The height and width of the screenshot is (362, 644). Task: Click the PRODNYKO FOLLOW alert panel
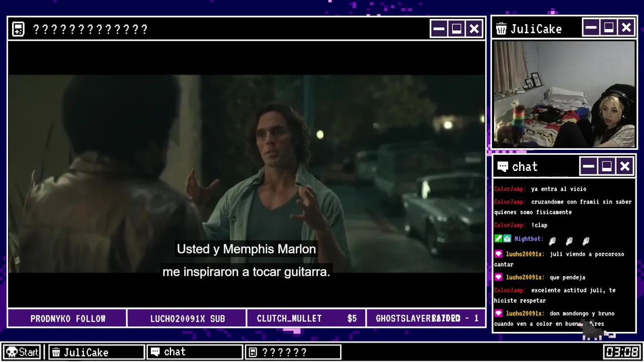tap(67, 318)
